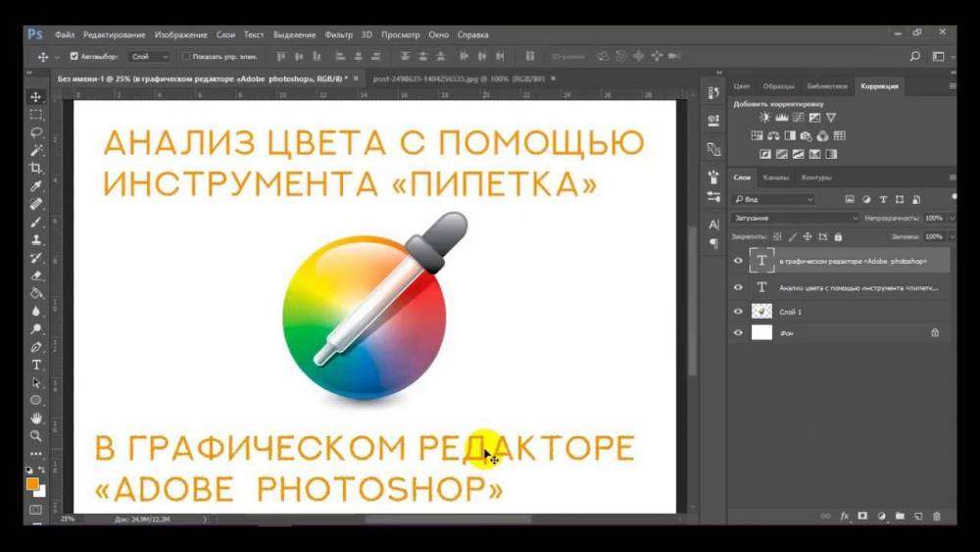
Task: Select the Move tool in the toolbox
Action: click(35, 97)
